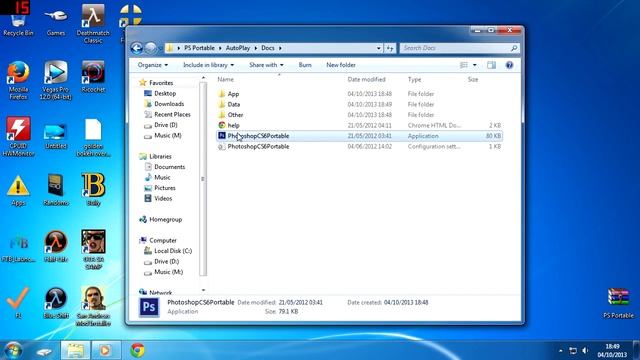Click the AutoPlay breadcrumb segment
Screen dimensions: 640x360
(238, 48)
